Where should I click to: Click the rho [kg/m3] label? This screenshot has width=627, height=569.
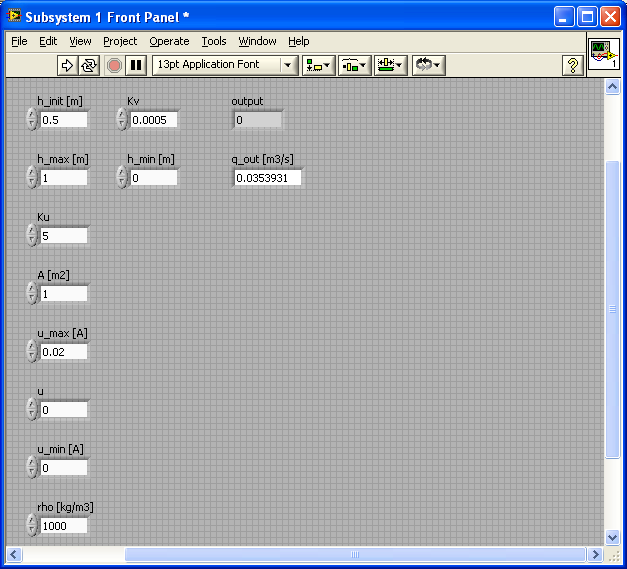click(x=65, y=507)
